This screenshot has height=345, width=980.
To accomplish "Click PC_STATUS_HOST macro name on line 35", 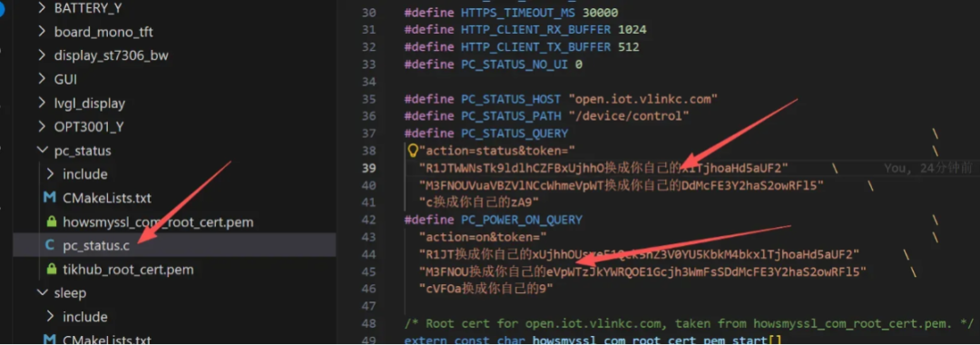I will [x=512, y=99].
